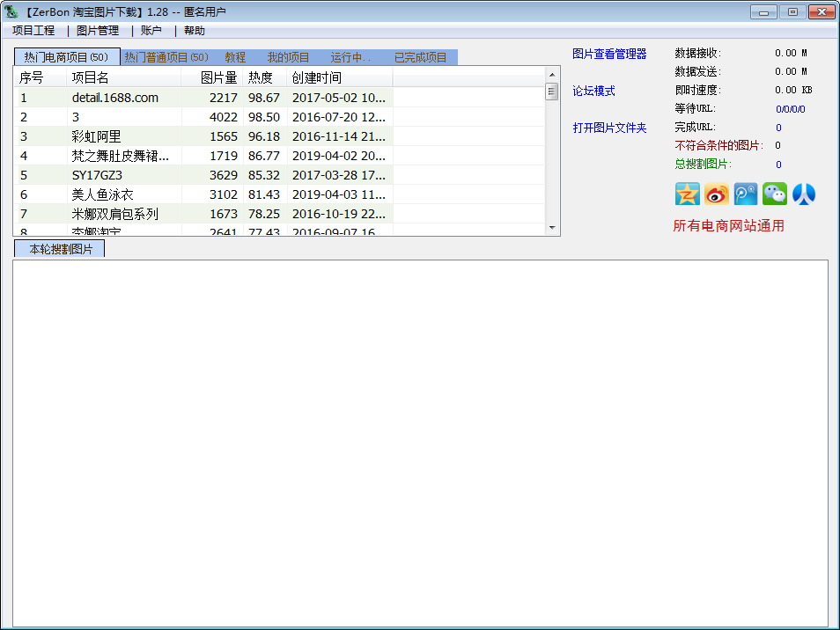Click the project list scroll up arrow
The image size is (840, 630).
tap(552, 75)
